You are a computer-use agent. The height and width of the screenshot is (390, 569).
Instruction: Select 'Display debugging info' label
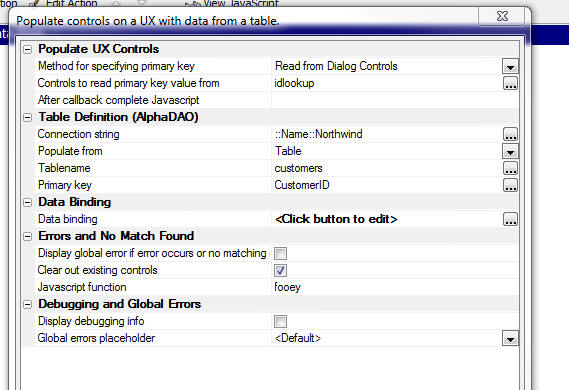[91, 321]
